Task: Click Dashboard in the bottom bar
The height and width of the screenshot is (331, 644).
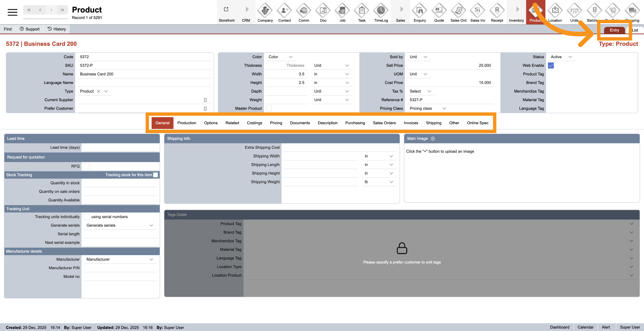Action: 559,327
